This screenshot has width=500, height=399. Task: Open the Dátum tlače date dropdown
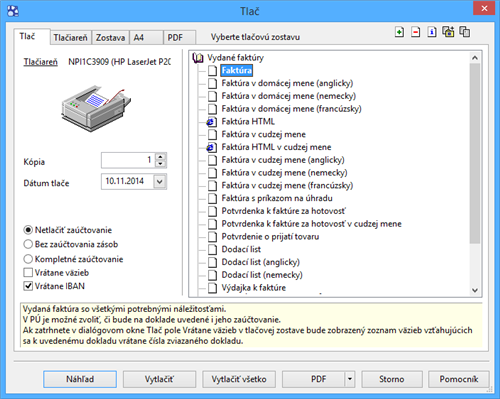tap(160, 182)
